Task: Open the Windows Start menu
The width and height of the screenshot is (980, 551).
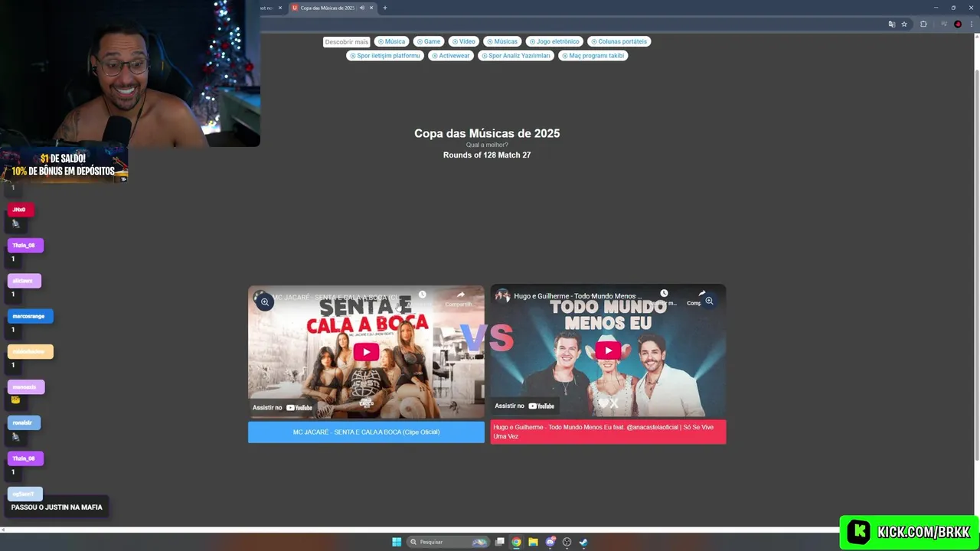Action: 397,542
